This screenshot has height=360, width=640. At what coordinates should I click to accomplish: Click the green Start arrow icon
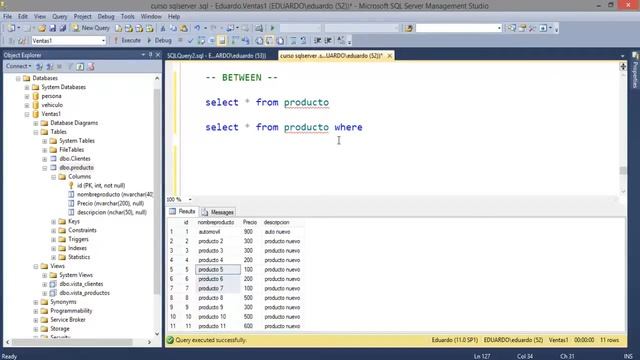[x=272, y=28]
